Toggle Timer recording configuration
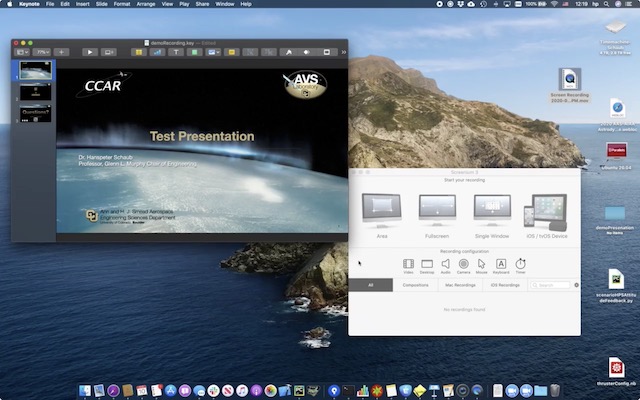Screen dimensions: 640x400 pos(520,266)
